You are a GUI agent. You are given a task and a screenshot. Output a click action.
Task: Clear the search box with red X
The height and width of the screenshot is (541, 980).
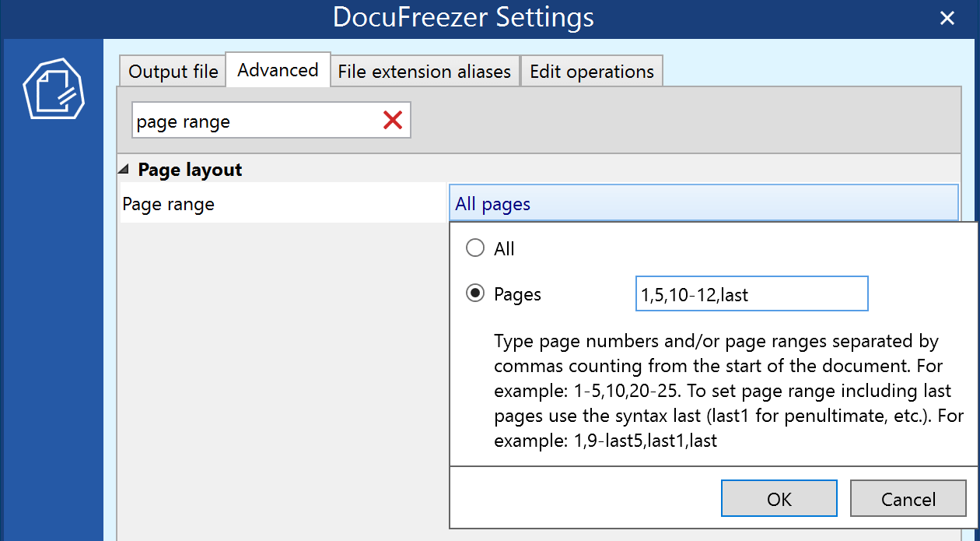(393, 120)
